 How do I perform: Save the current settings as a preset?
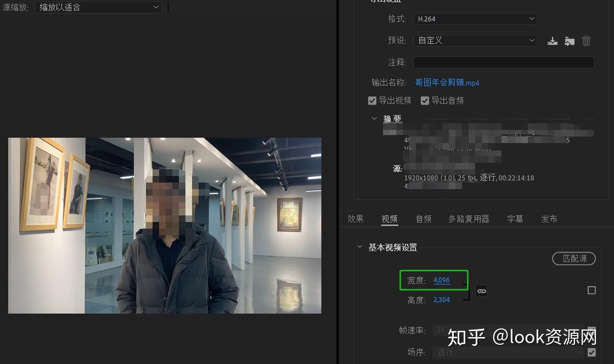[x=552, y=41]
